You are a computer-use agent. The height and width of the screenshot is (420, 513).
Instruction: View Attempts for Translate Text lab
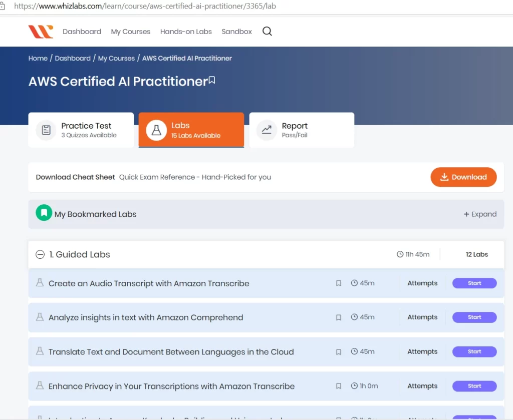click(x=422, y=351)
